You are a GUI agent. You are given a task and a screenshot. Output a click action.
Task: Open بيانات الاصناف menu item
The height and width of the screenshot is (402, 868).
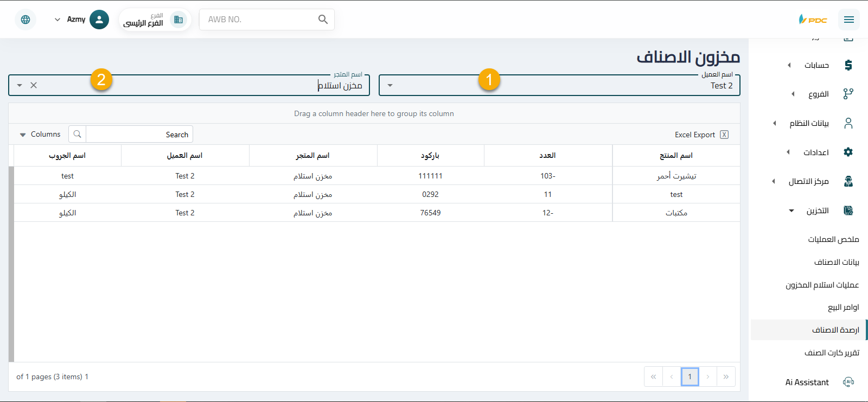pos(837,262)
